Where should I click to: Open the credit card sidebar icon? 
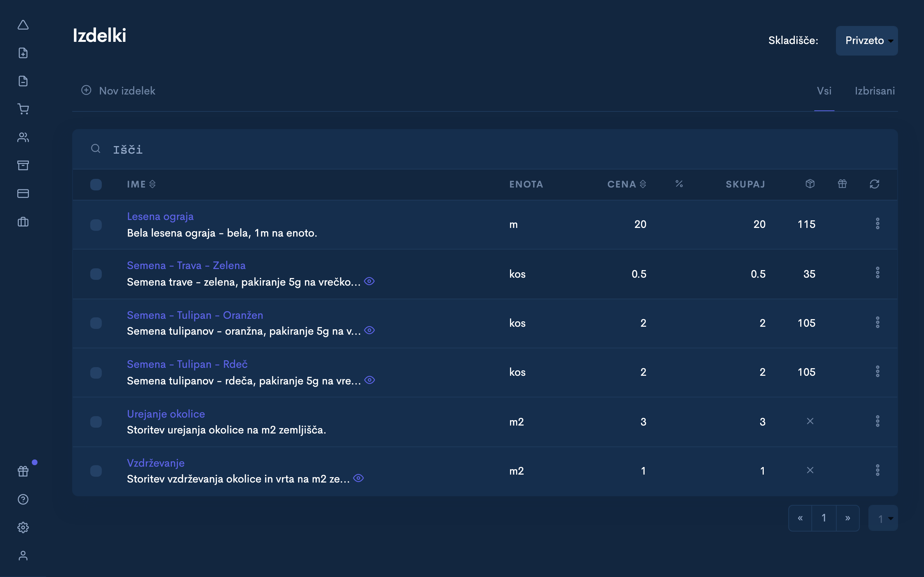(23, 194)
